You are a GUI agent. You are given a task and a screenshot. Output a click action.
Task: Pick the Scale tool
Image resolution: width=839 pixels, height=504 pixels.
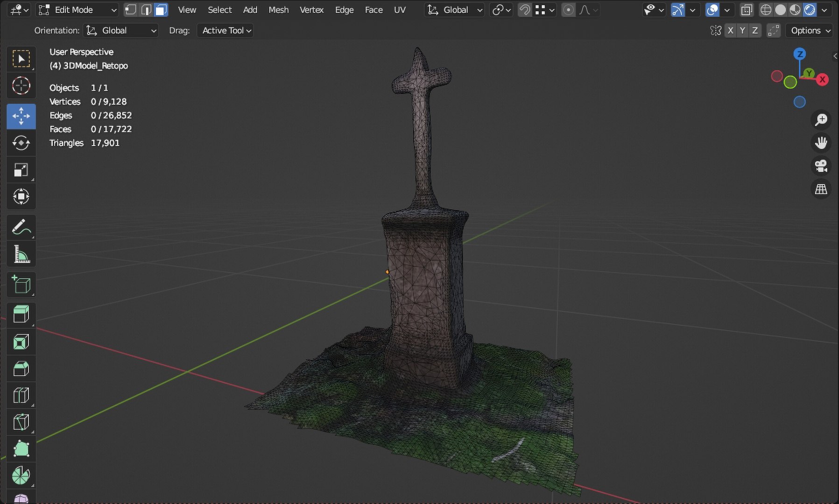(21, 170)
